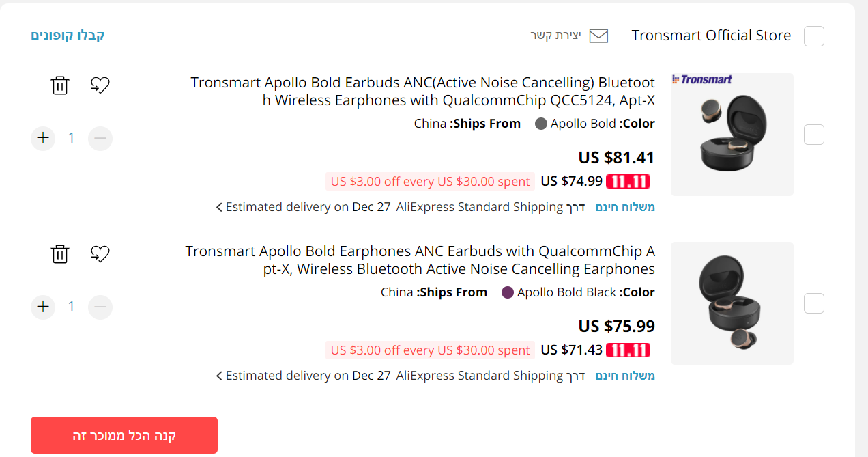868x457 pixels.
Task: Expand shipping options for the first item's delivery
Action: [219, 207]
